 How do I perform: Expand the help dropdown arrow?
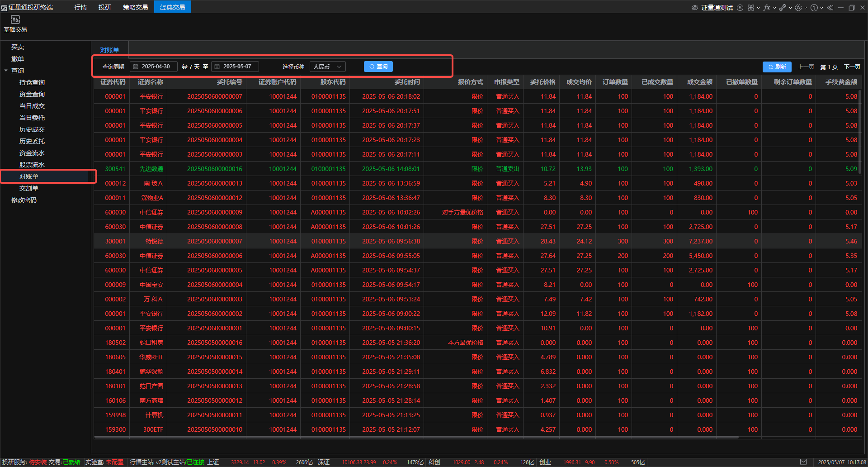[x=821, y=8]
